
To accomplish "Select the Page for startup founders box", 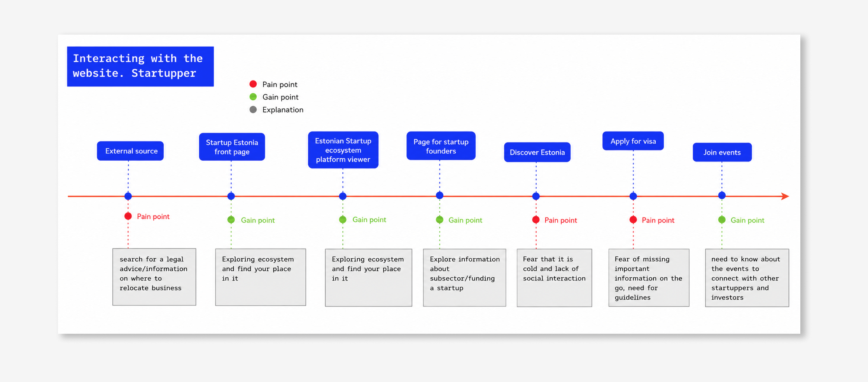I will click(x=441, y=146).
